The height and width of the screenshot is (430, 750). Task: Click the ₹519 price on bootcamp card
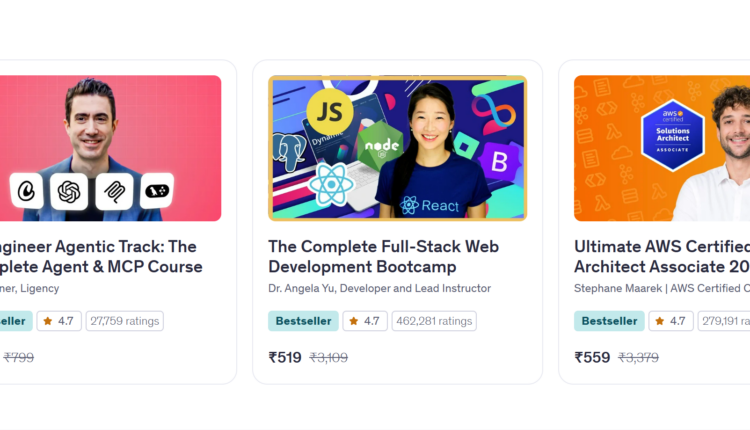point(285,357)
